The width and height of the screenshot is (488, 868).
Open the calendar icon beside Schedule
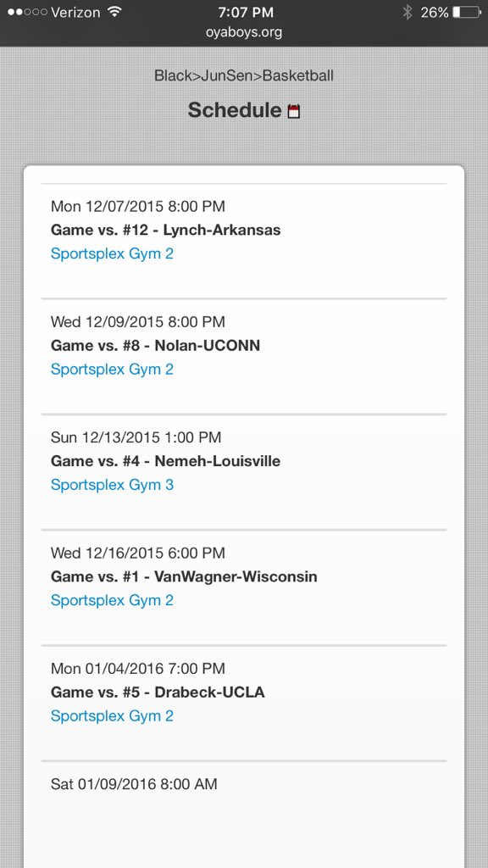[x=294, y=111]
